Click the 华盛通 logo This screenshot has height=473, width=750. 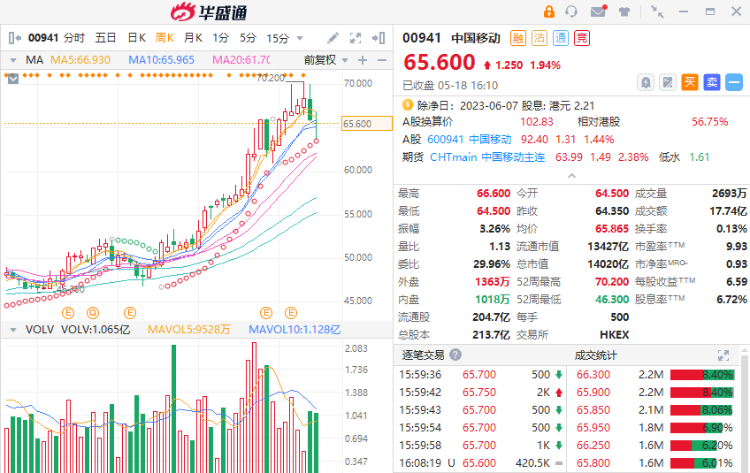tap(209, 12)
